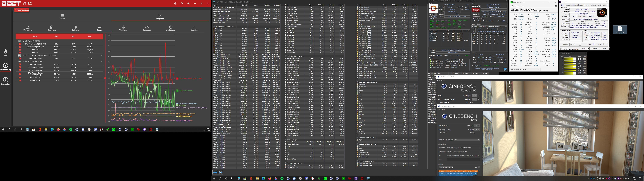
Task: Open File menu in ZenTimings
Action: [x=512, y=6]
